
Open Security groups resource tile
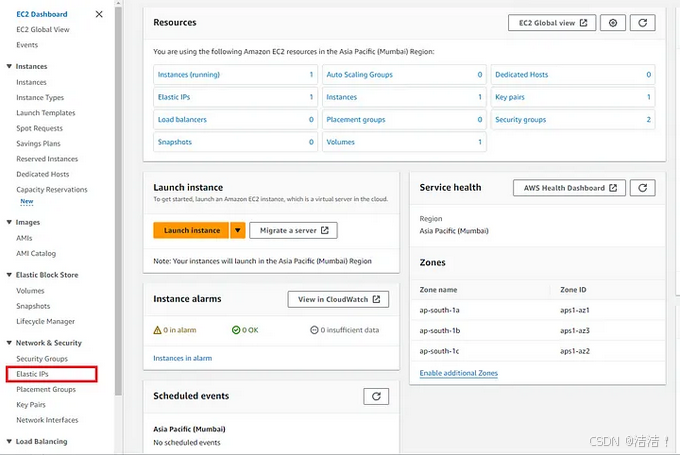pos(573,120)
